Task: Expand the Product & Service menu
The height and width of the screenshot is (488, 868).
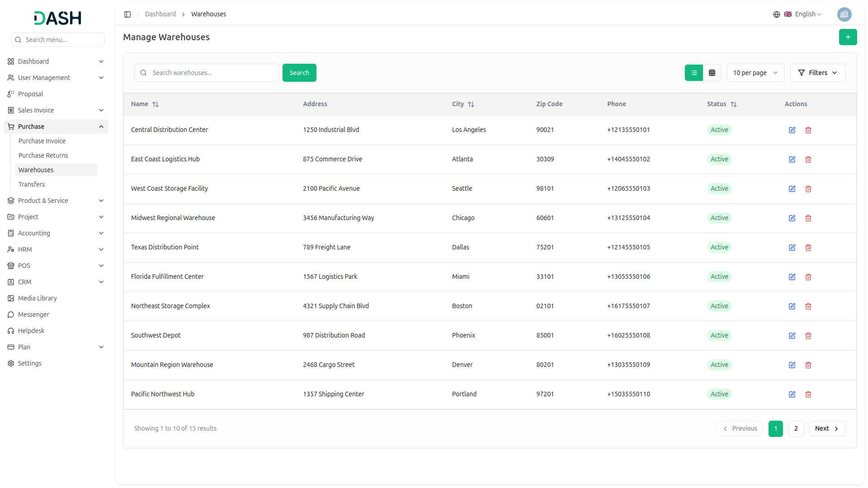Action: 56,201
